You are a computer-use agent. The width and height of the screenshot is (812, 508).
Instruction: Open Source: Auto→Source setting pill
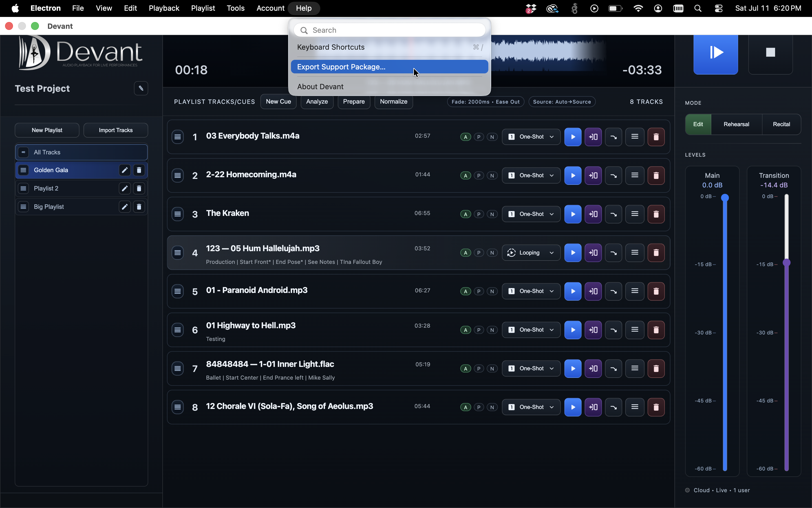(562, 102)
